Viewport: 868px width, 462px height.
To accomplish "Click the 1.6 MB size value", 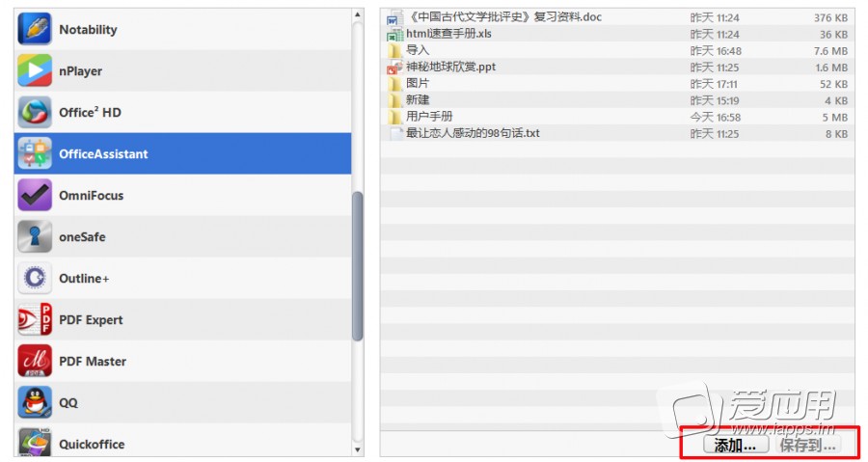I will pos(831,68).
